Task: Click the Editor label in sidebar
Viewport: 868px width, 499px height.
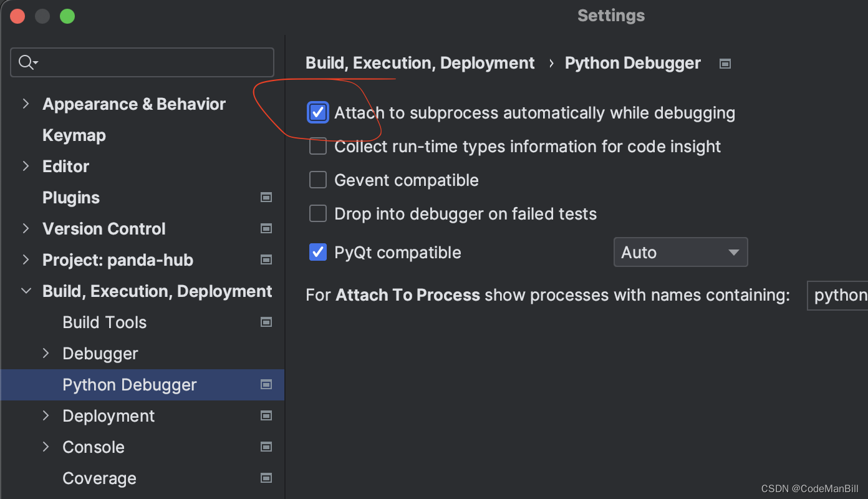Action: click(x=65, y=167)
